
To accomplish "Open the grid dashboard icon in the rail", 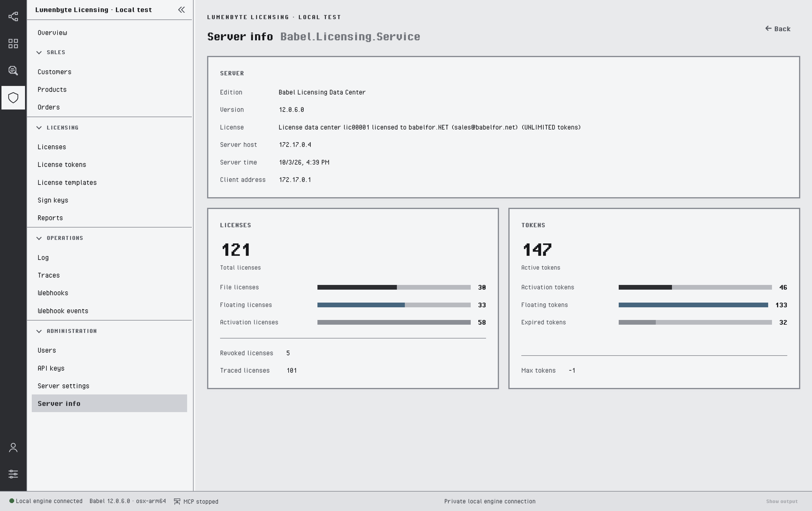I will 13,44.
